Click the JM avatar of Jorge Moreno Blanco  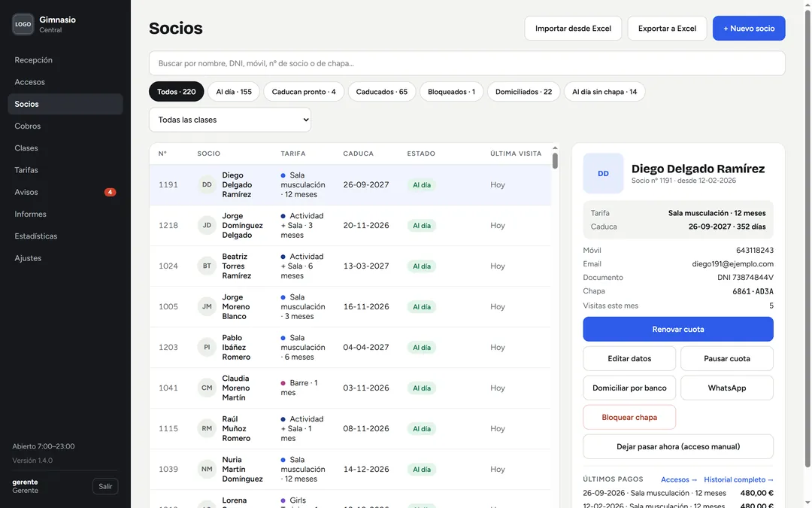click(207, 306)
